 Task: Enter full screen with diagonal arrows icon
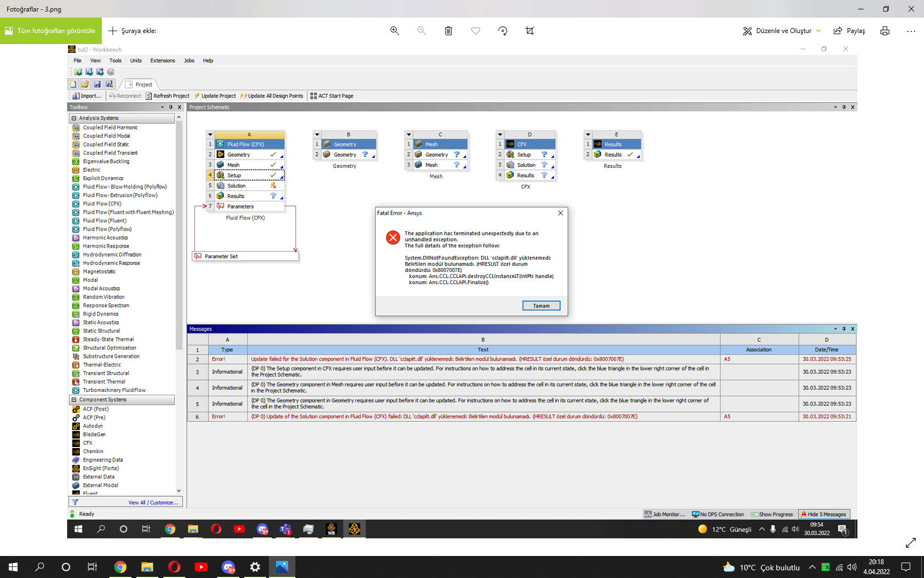tap(911, 543)
